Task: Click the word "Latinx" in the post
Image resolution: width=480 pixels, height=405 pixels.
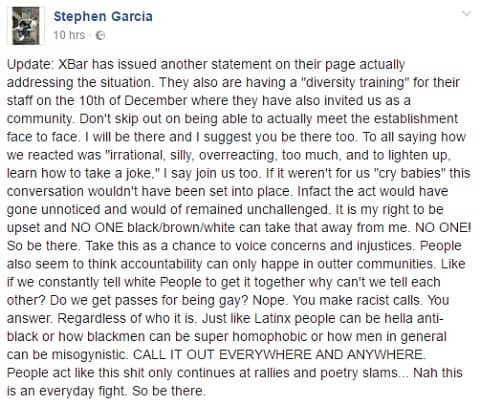Action: (x=272, y=318)
